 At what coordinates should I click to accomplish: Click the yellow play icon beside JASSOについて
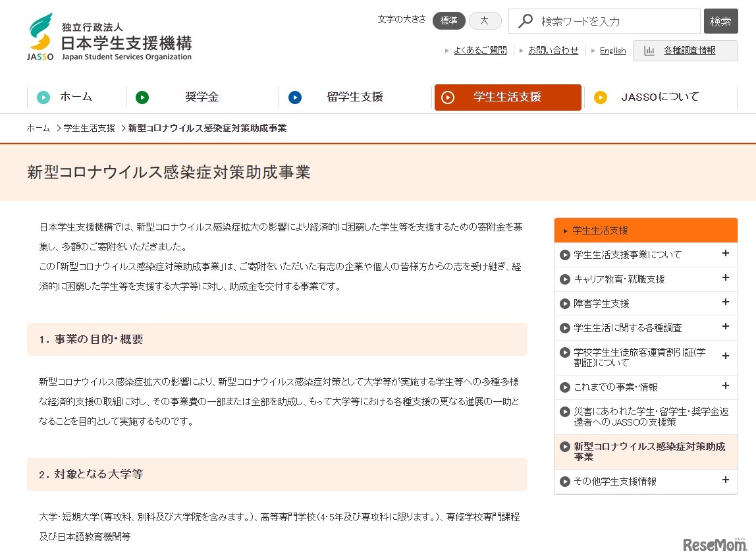pyautogui.click(x=601, y=97)
